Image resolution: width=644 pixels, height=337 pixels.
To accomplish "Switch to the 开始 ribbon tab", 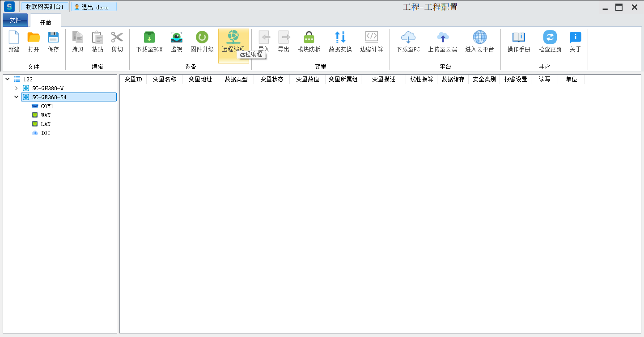I will [46, 22].
